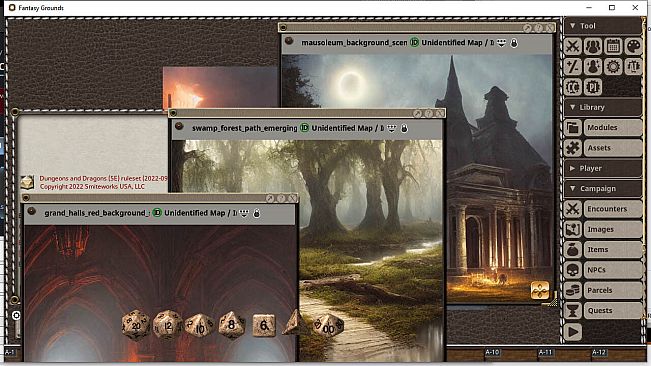Open the Effects tool icon
The height and width of the screenshot is (366, 651).
[x=593, y=66]
